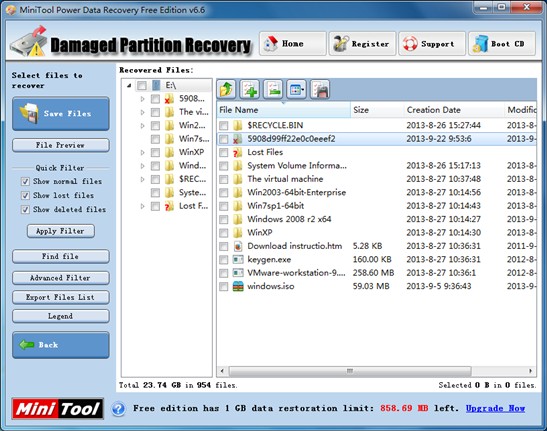Viewport: 547px width, 431px height.
Task: Click the go-up-folder green arrow icon
Action: (x=226, y=89)
